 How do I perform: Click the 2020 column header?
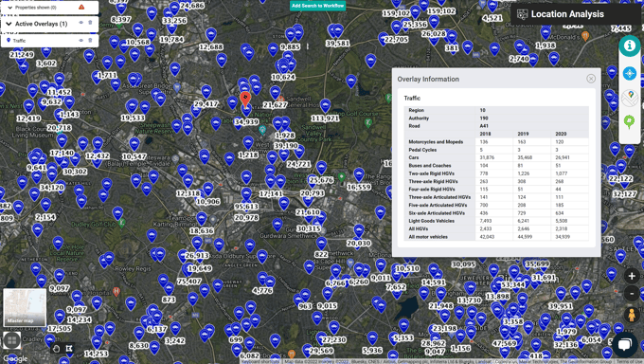pos(561,134)
